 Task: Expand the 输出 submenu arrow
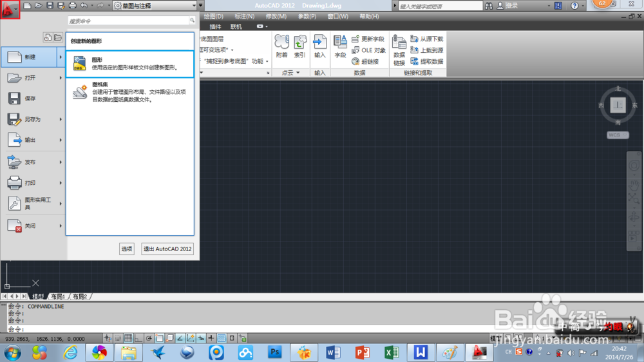pos(61,140)
